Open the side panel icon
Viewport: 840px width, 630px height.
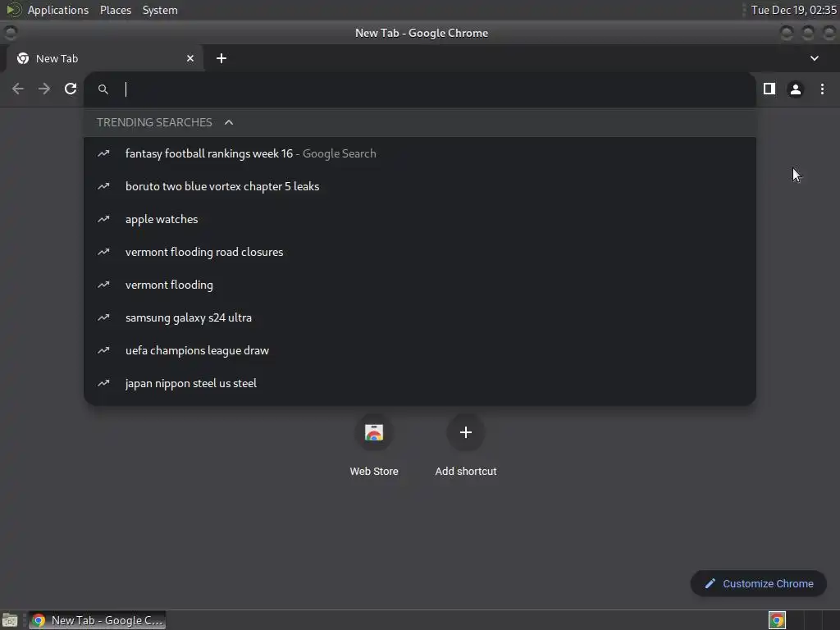click(x=769, y=89)
